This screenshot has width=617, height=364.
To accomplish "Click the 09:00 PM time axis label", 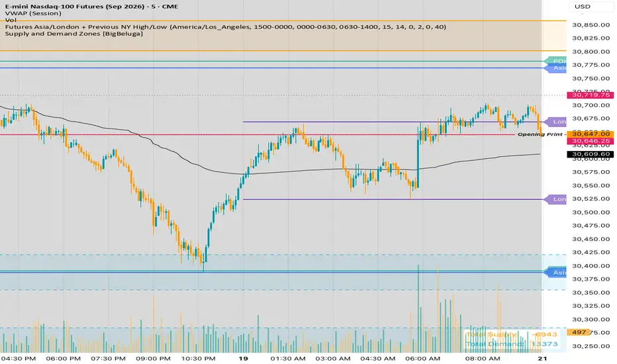I will coord(153,359).
